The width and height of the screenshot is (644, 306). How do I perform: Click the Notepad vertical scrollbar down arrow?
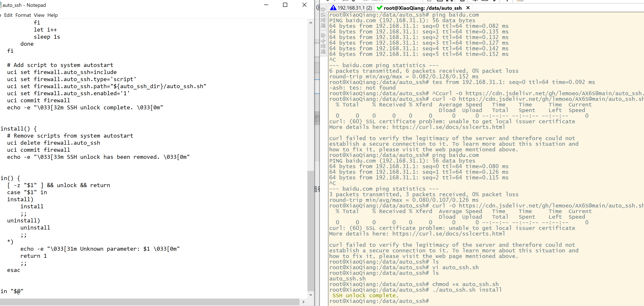coord(310,295)
